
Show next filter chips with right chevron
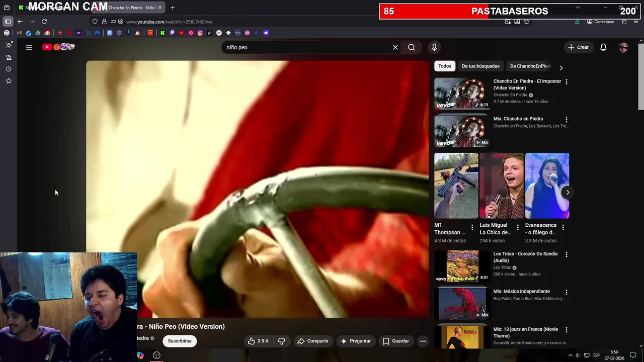coord(561,68)
